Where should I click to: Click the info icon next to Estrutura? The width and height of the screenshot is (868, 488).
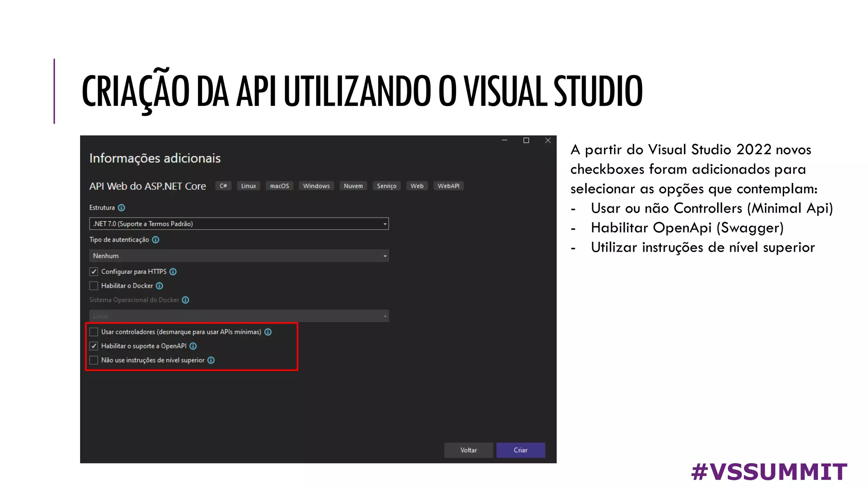(121, 208)
